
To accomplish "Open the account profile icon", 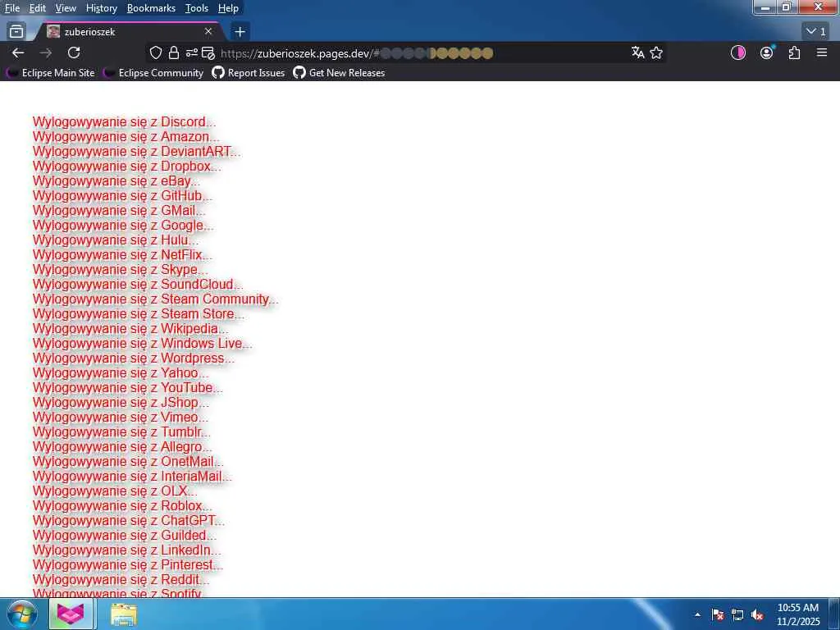I will click(x=767, y=52).
